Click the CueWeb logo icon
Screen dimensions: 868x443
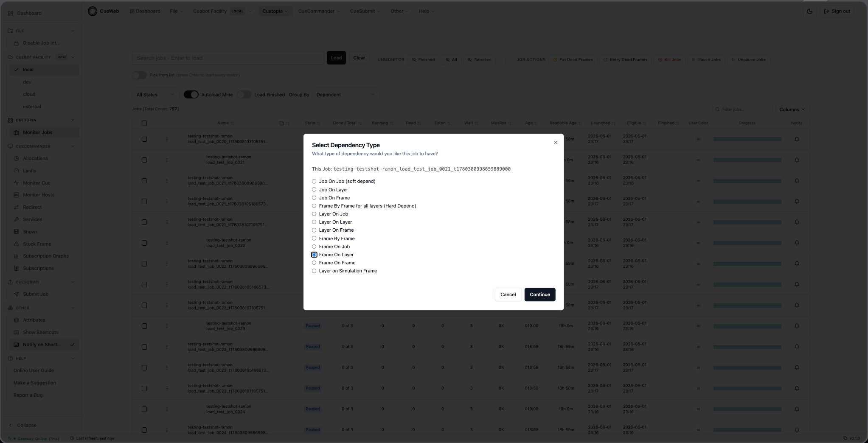point(92,11)
